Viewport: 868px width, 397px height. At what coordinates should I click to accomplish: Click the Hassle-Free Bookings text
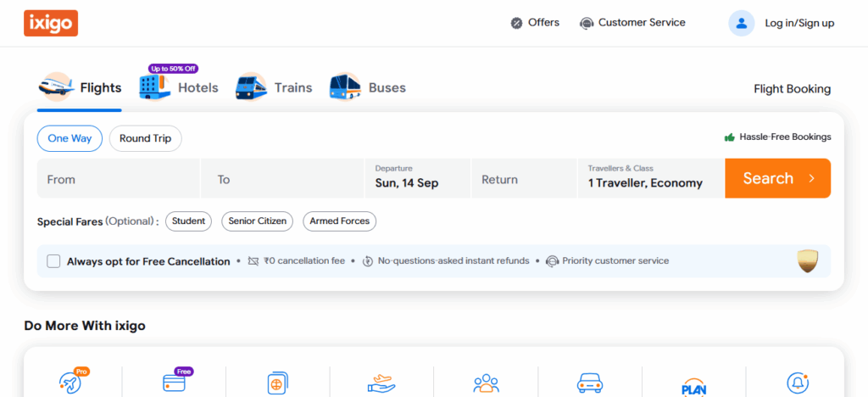(x=785, y=137)
